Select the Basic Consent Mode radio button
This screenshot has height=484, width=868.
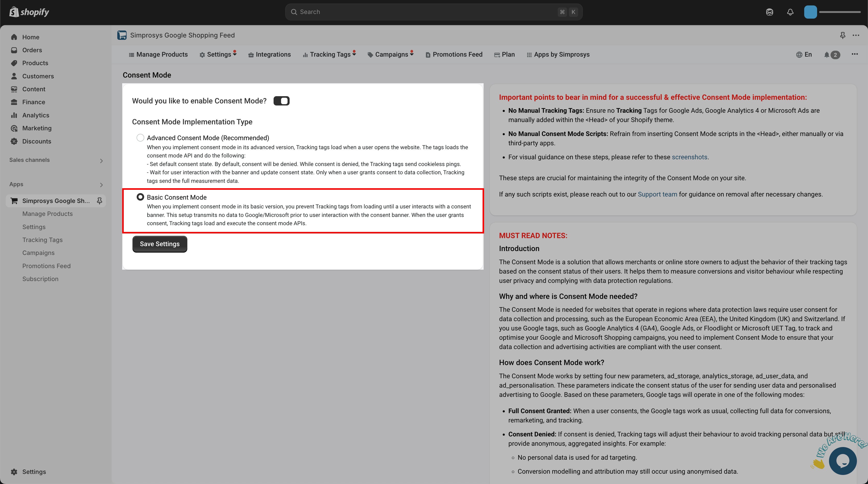click(139, 197)
